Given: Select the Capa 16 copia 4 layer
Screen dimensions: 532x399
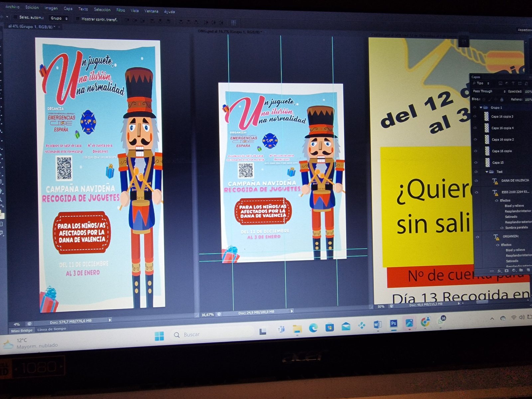Looking at the screenshot, I should click(x=502, y=128).
